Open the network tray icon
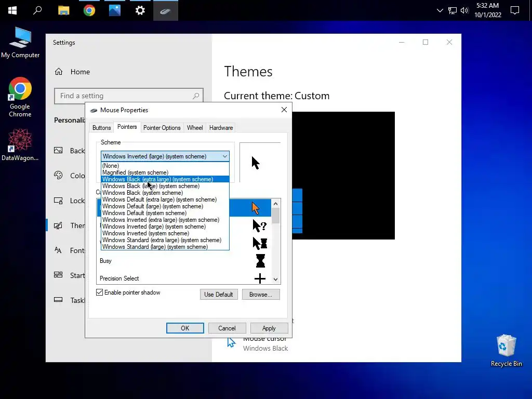532x399 pixels. pos(453,10)
